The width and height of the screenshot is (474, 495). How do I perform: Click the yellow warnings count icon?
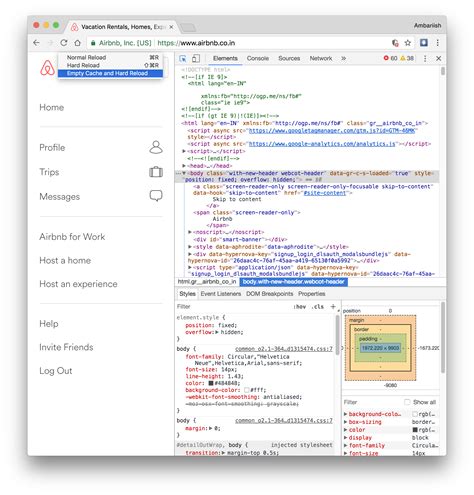point(403,58)
